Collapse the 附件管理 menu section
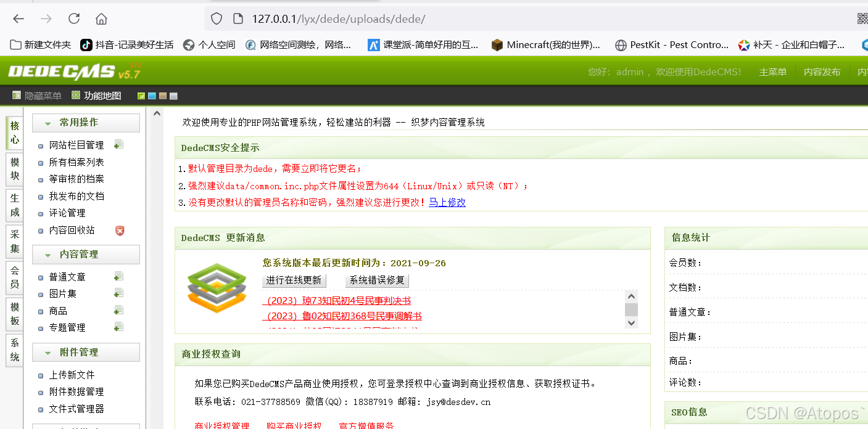The width and height of the screenshot is (868, 429). (86, 352)
